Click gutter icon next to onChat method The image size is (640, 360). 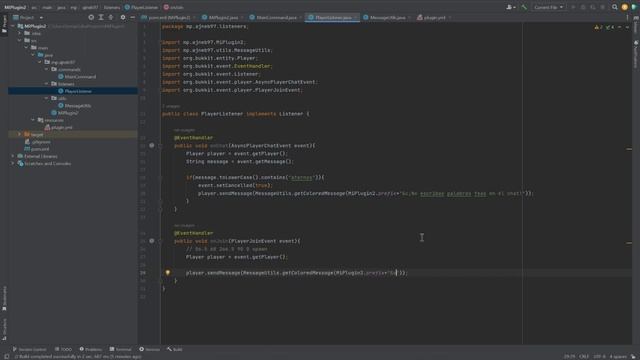pyautogui.click(x=152, y=145)
